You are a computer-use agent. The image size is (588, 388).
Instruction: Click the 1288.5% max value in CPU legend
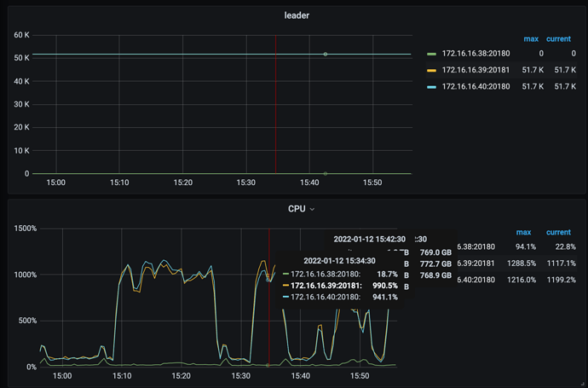(522, 263)
